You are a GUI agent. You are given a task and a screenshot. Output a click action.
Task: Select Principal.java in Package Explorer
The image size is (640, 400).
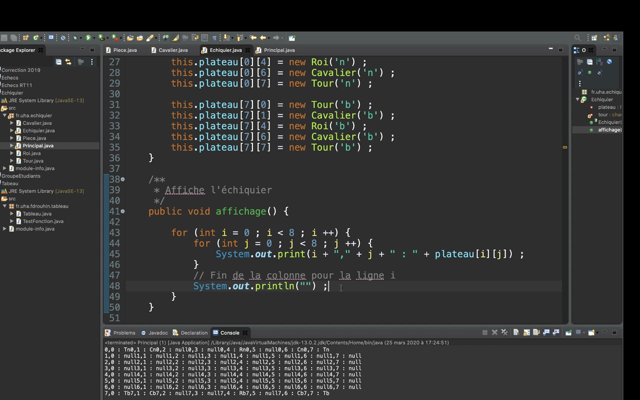(37, 146)
